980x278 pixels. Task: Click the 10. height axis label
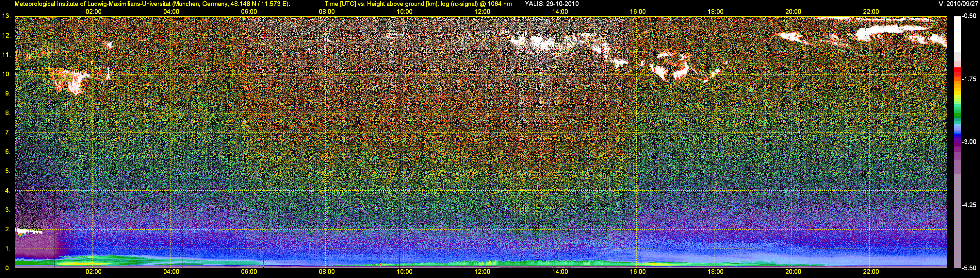tap(6, 74)
